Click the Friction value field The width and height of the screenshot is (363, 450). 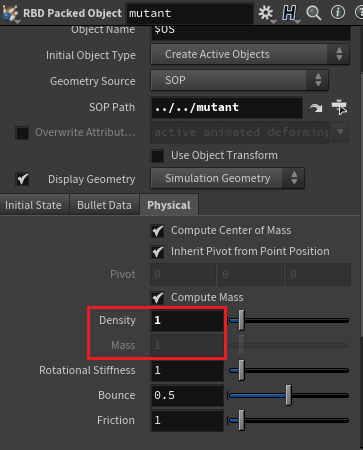coord(187,421)
